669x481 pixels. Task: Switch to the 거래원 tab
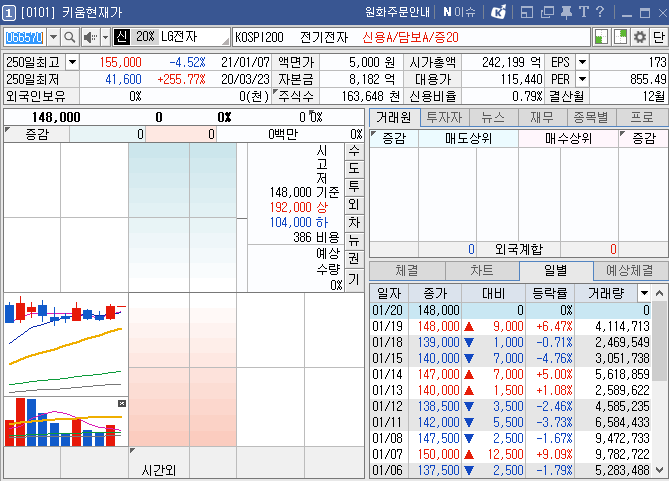coord(394,117)
